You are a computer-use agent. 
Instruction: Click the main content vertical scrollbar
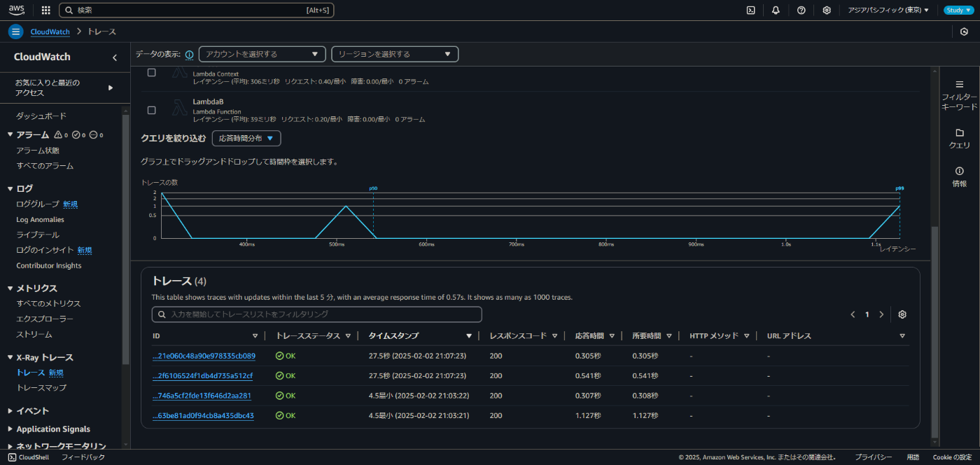[934, 331]
